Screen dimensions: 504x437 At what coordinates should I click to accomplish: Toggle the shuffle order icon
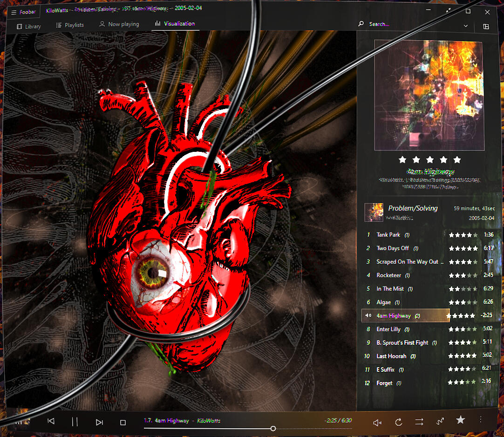click(419, 422)
